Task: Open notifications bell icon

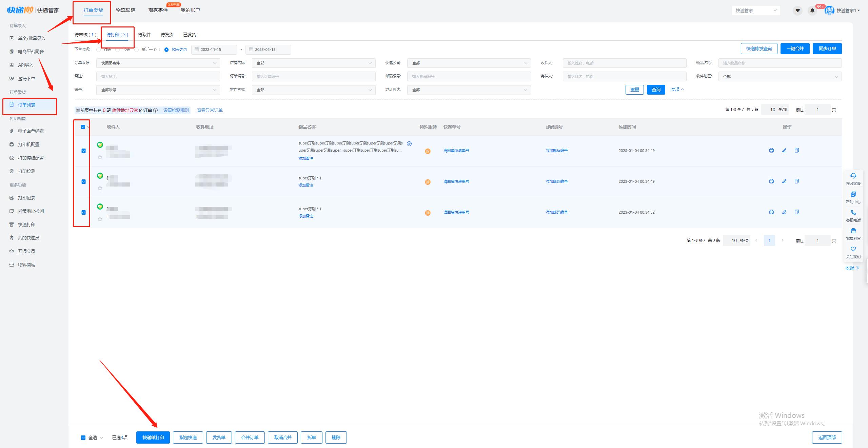Action: 812,11
